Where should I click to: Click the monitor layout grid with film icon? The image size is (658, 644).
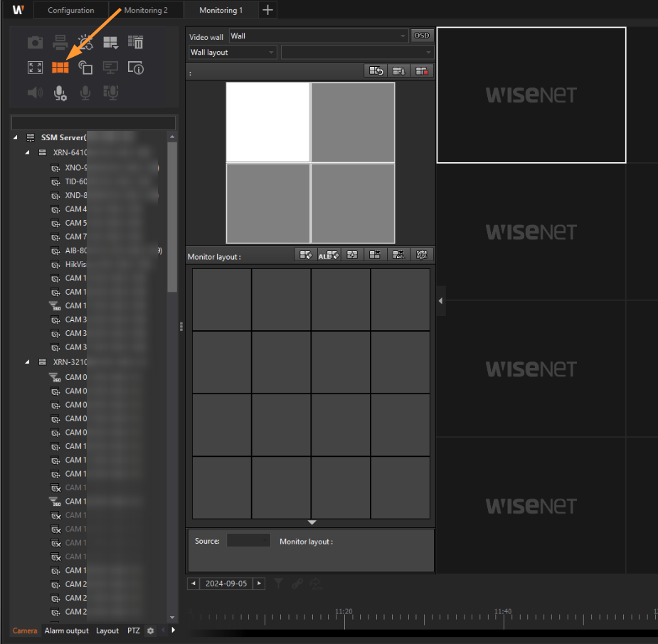pyautogui.click(x=375, y=255)
